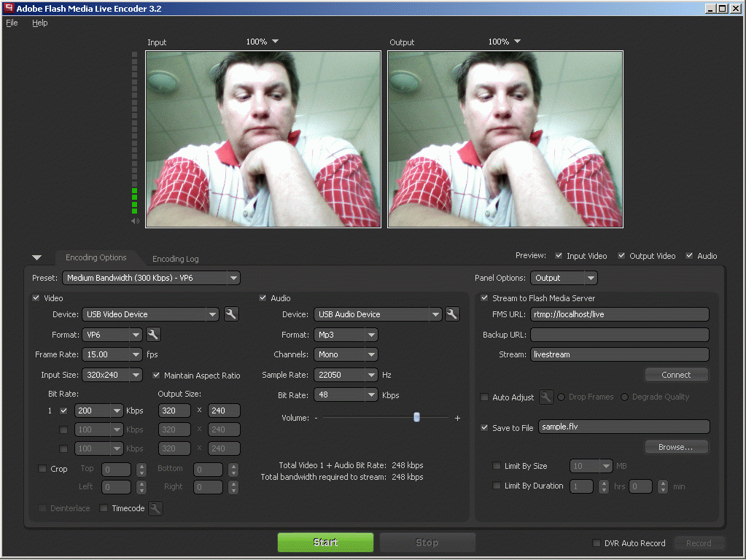This screenshot has height=560, width=746.
Task: Collapse the encoding panel with triangle arrow
Action: point(37,258)
